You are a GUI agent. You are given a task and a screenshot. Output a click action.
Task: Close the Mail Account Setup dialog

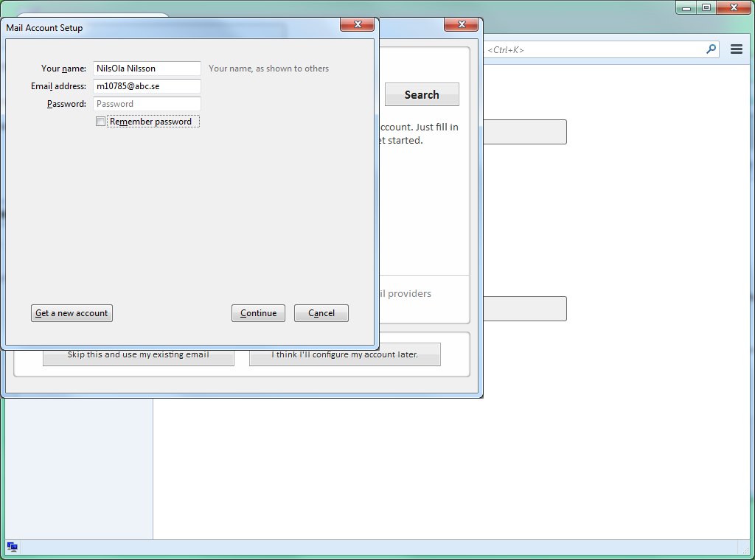(358, 25)
